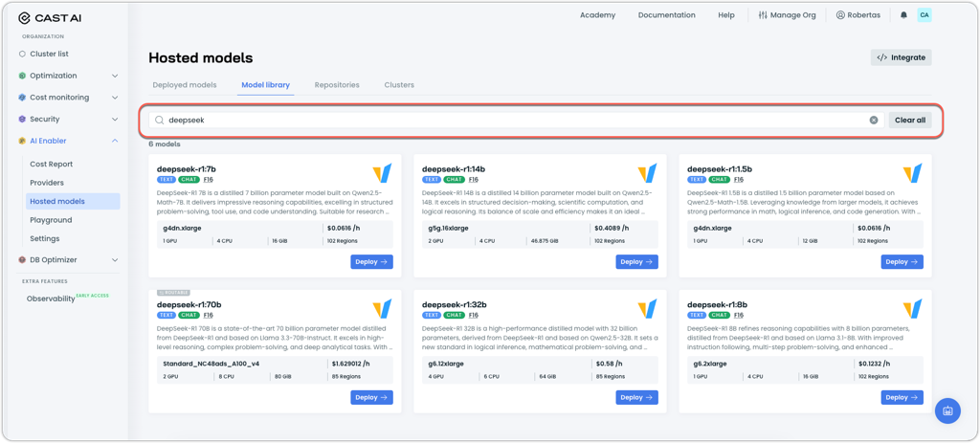
Task: Open Cost Report in sidebar
Action: pyautogui.click(x=52, y=165)
